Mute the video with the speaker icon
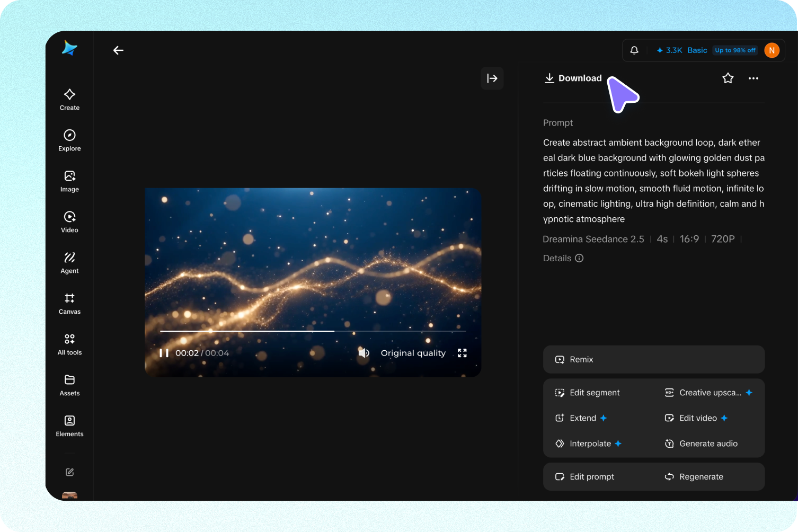The image size is (798, 532). pyautogui.click(x=363, y=353)
